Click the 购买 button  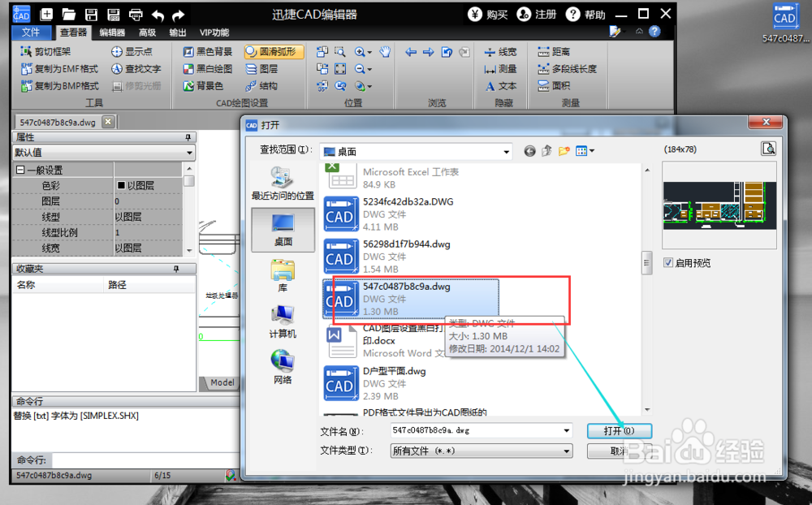(x=488, y=15)
